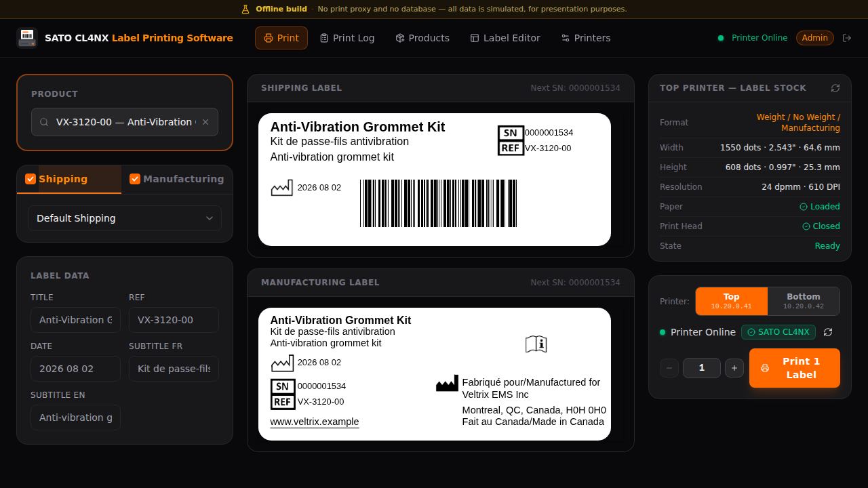This screenshot has height=488, width=868.
Task: Click the SATO printer app logo icon
Action: pos(27,38)
